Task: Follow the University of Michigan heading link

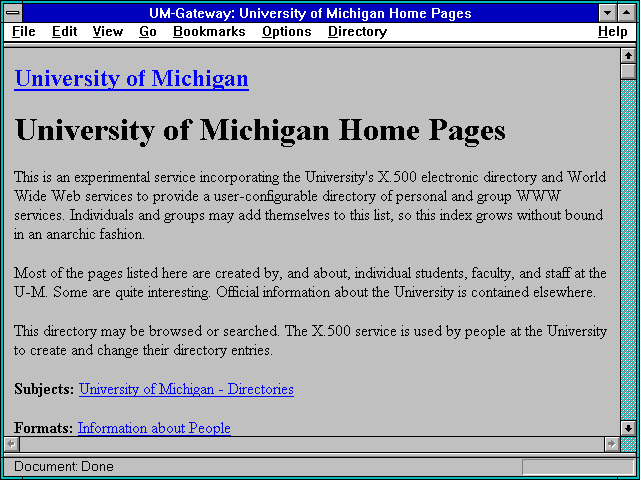Action: tap(131, 78)
